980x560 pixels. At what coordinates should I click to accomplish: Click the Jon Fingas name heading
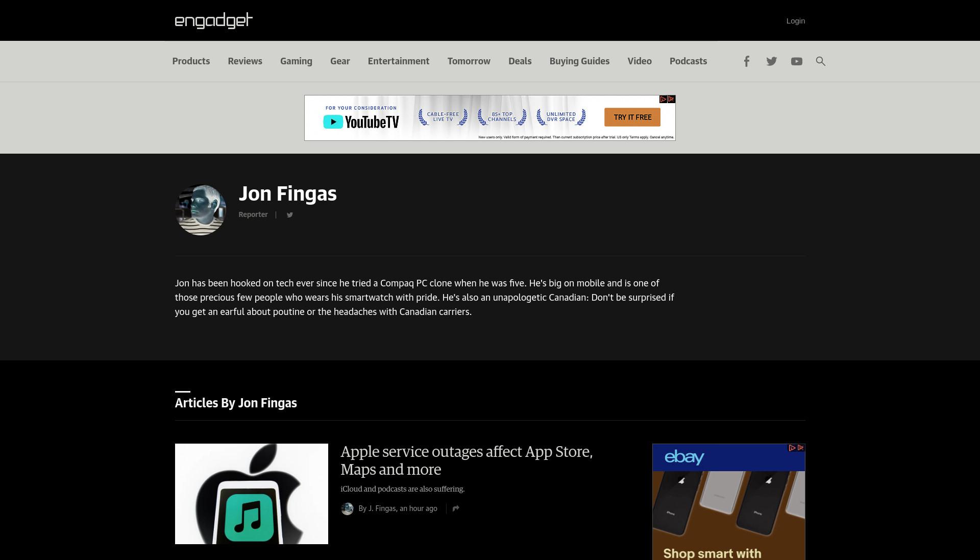(287, 193)
